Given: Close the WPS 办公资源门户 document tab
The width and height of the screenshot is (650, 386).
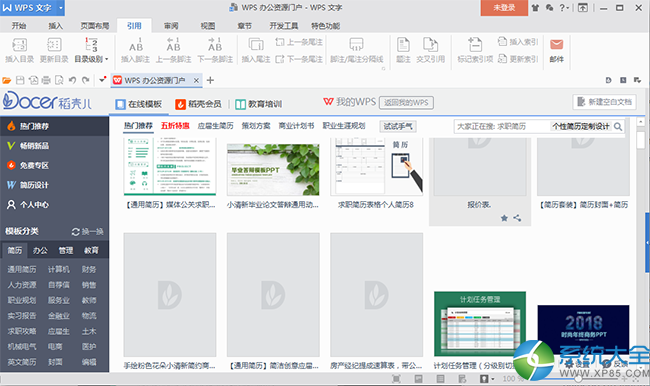Looking at the screenshot, I should [196, 80].
